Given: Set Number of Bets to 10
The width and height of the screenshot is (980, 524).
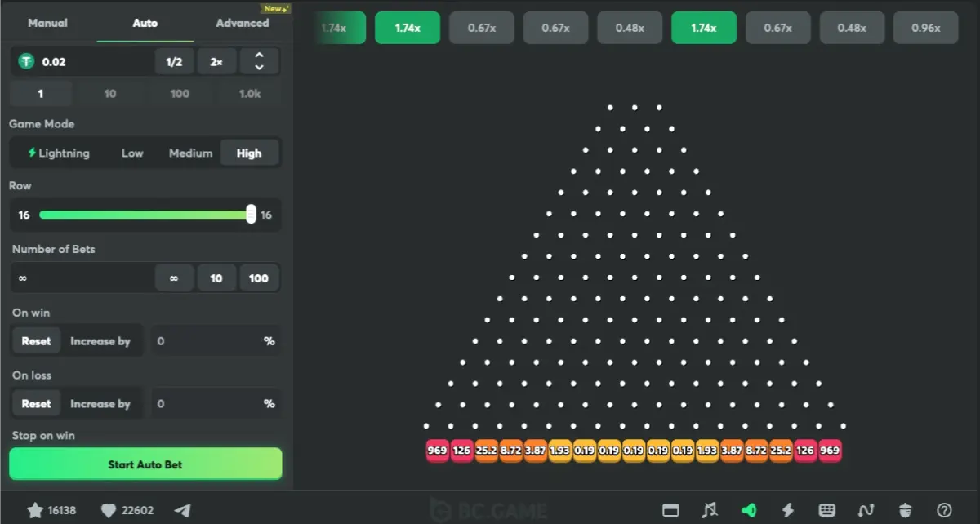Looking at the screenshot, I should pos(216,278).
